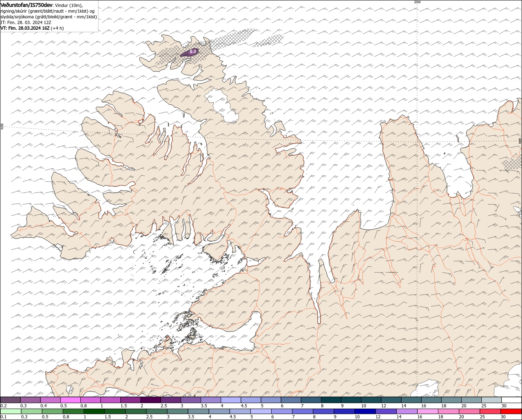Click the purple 0.3 precipitation label on map

[193, 51]
